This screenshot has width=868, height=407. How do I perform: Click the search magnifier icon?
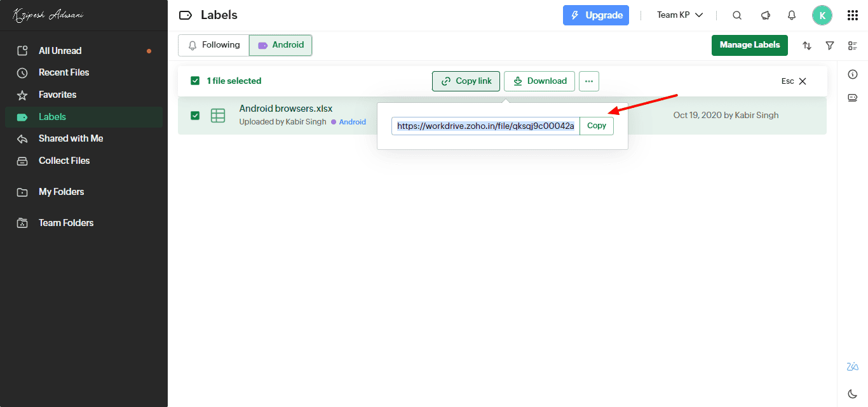[x=737, y=15]
